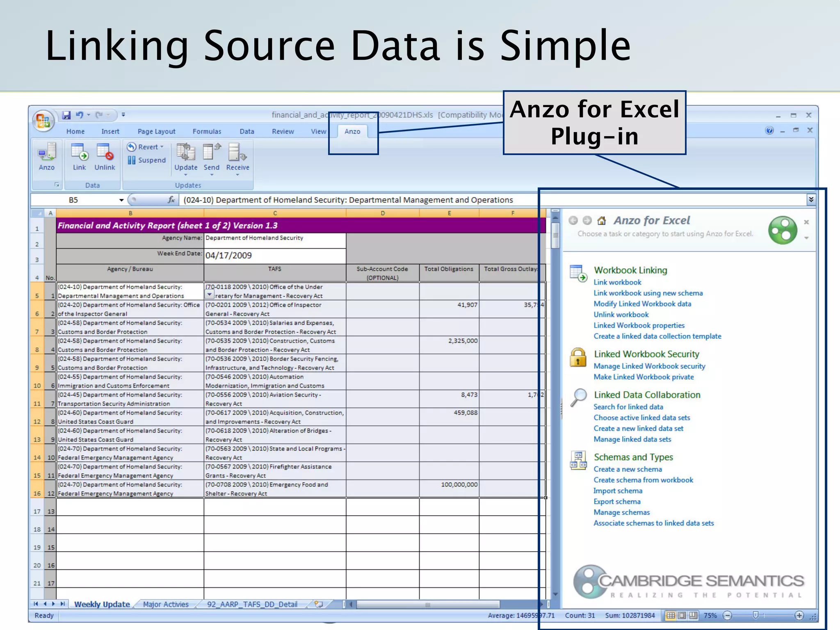Open the Office button menu

(43, 121)
